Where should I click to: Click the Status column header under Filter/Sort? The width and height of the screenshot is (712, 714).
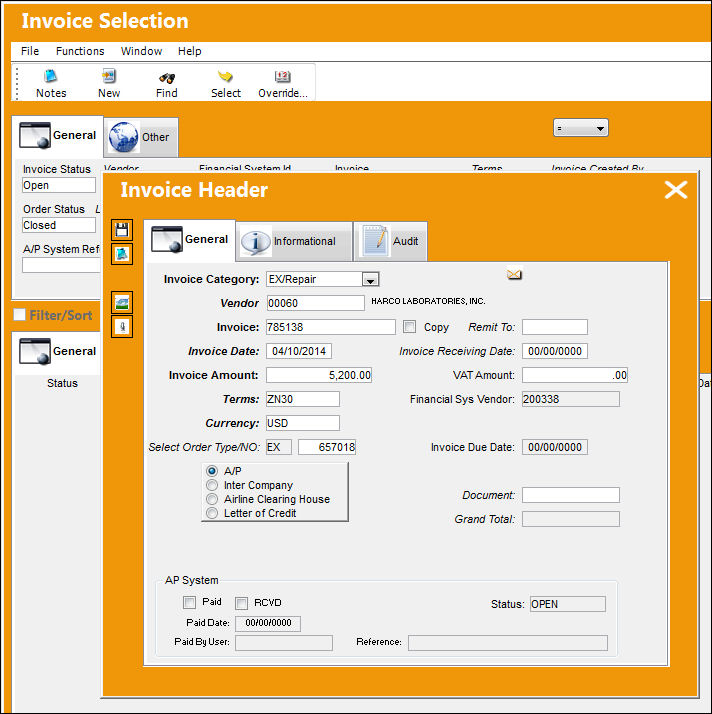[62, 383]
